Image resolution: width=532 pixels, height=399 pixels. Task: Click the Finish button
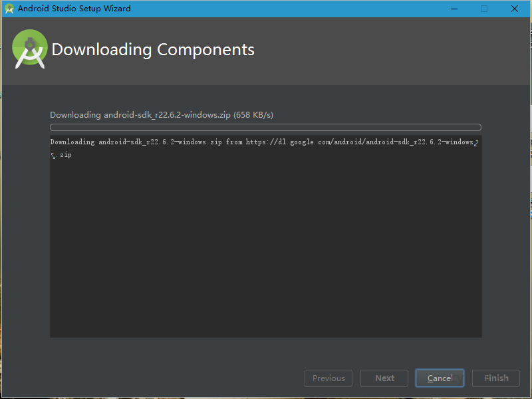pyautogui.click(x=496, y=378)
